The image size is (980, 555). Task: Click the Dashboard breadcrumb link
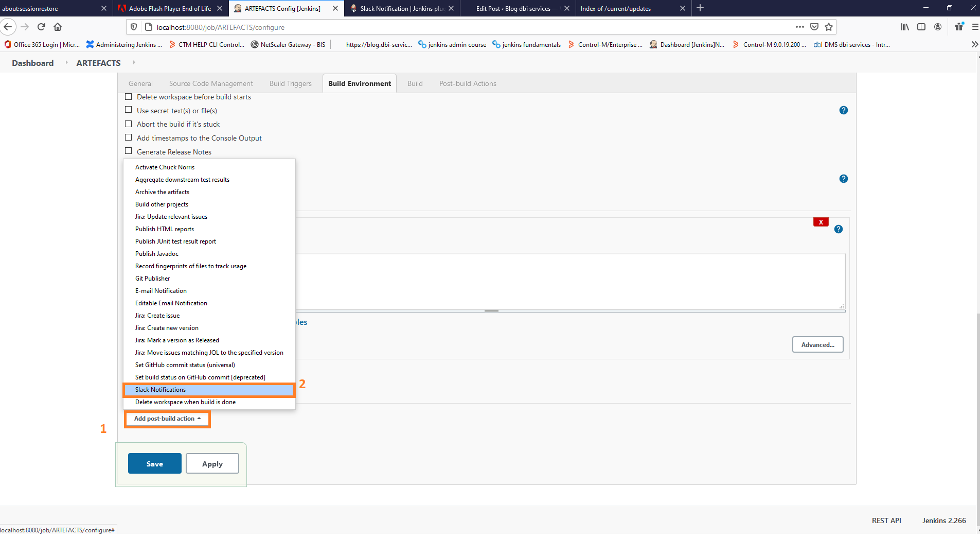[33, 63]
